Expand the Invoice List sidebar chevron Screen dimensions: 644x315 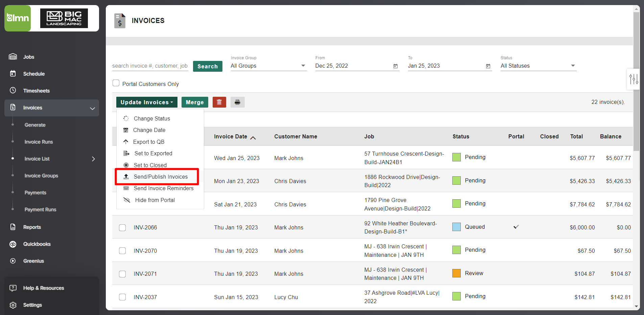pos(93,159)
